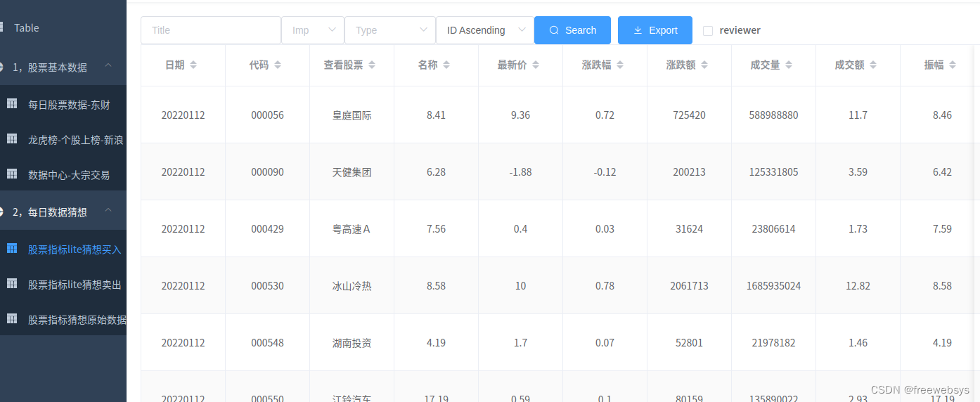Click the value 725420 in 涨跌额
This screenshot has width=980, height=402.
tap(689, 115)
